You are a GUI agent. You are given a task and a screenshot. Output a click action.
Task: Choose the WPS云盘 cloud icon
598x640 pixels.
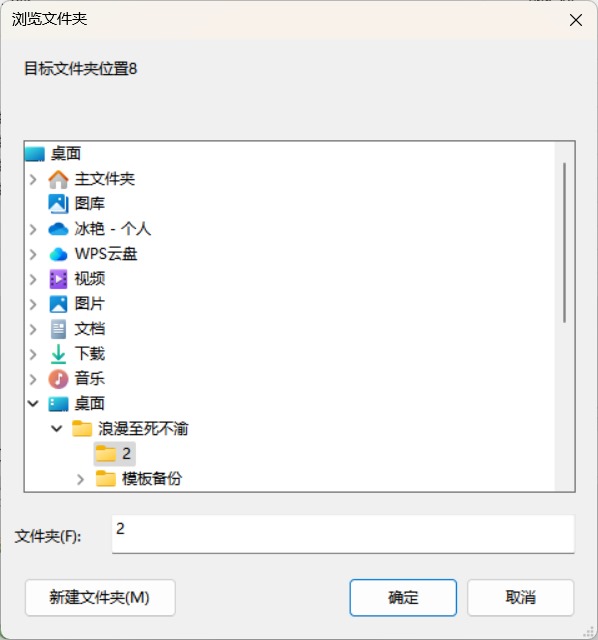point(58,254)
